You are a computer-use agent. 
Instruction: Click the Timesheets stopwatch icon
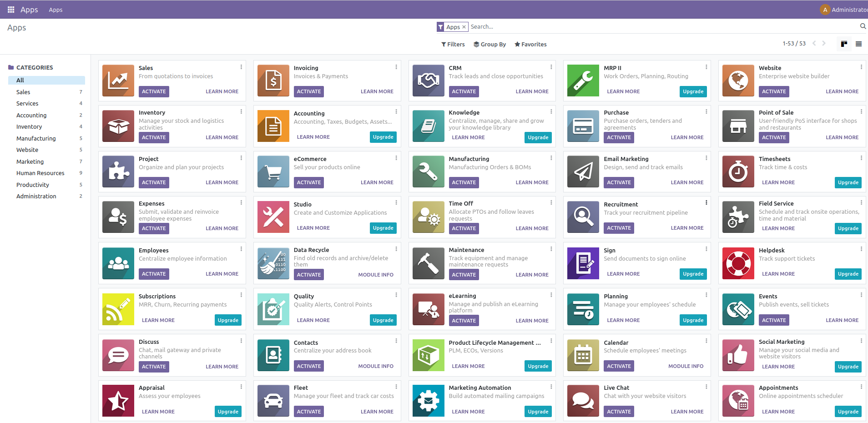coord(738,171)
